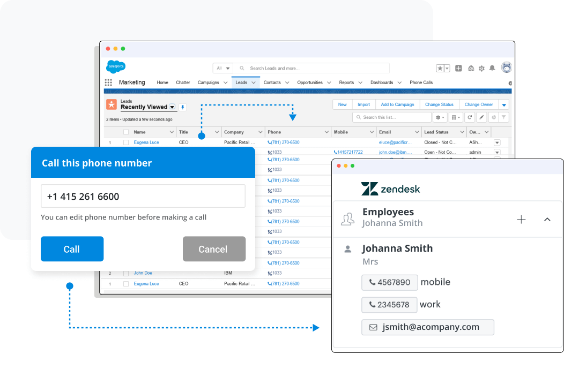Click the person icon beside Johanna Smith
The width and height of the screenshot is (579, 392).
[x=347, y=250]
